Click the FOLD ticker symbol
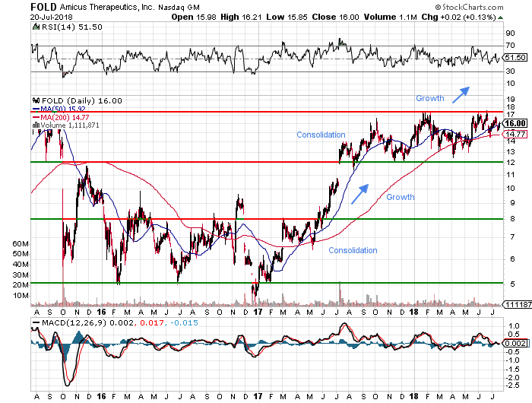The width and height of the screenshot is (532, 403). click(x=44, y=7)
